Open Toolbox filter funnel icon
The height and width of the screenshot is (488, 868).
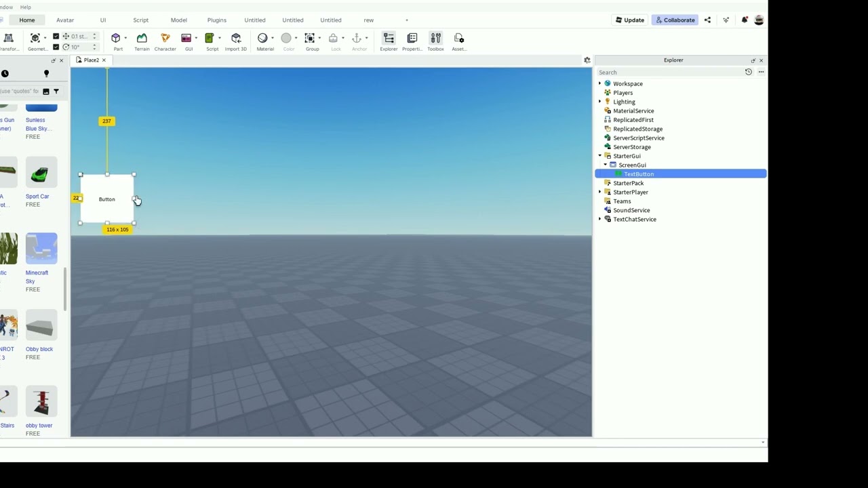point(56,91)
